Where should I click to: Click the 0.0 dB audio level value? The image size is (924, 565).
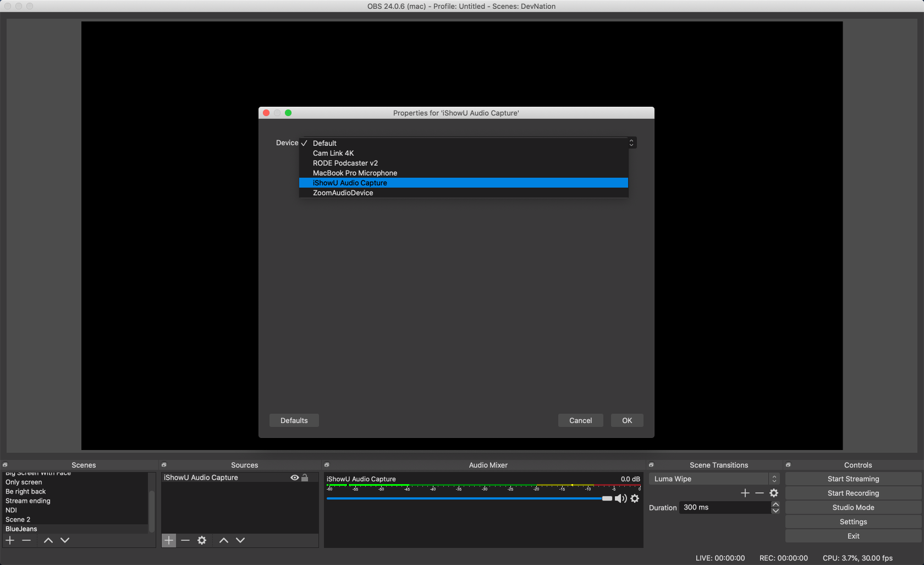tap(630, 479)
